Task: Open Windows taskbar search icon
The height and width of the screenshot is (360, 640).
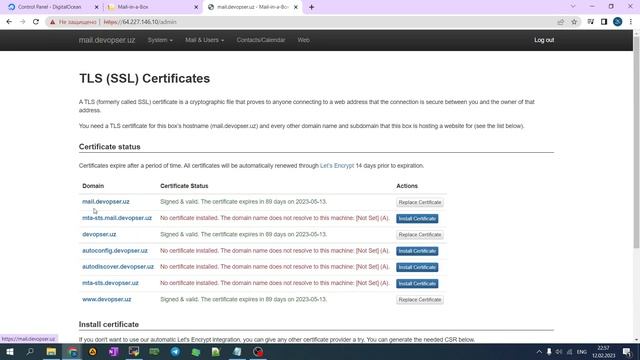Action: 30,352
